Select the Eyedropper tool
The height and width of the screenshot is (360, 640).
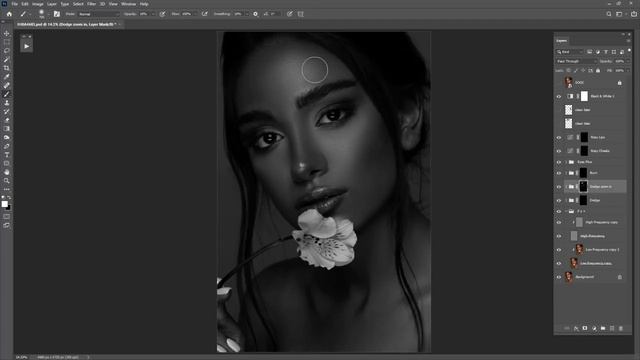tap(7, 77)
